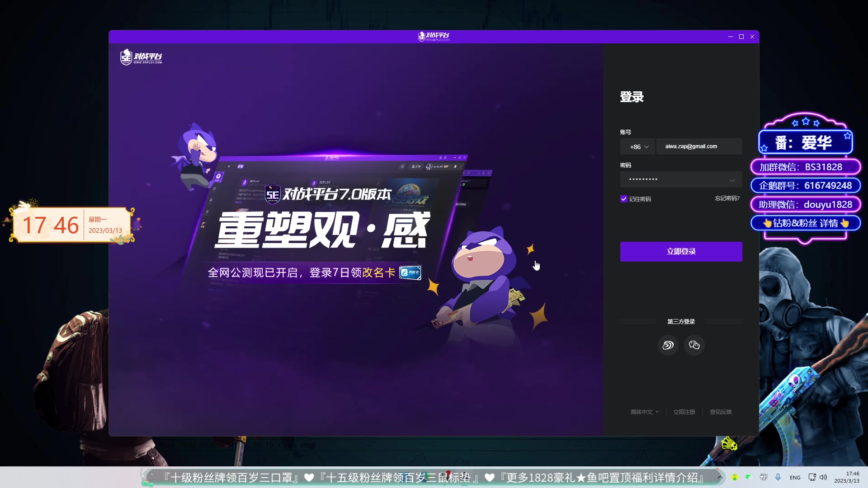Toggle the 记住密码 remember password checkbox
Image resolution: width=868 pixels, height=488 pixels.
[624, 199]
